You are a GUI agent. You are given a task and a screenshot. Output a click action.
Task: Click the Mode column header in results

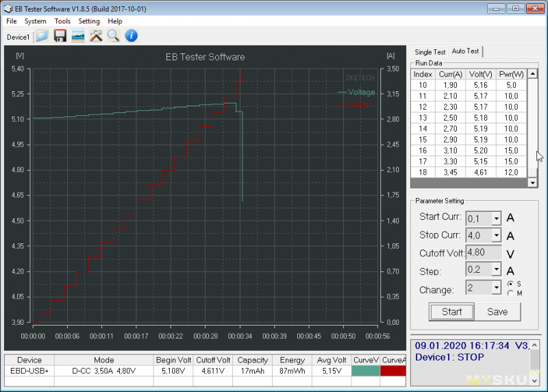(104, 360)
